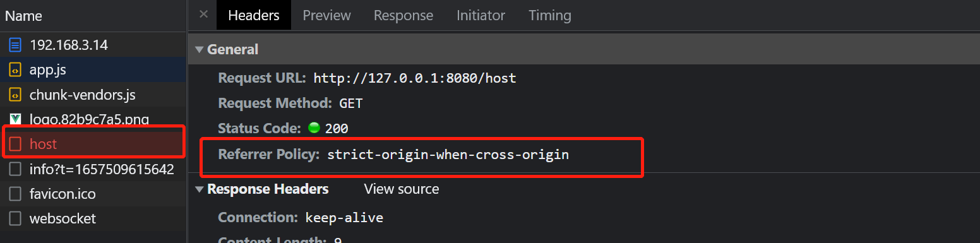Open the Response tab

403,16
